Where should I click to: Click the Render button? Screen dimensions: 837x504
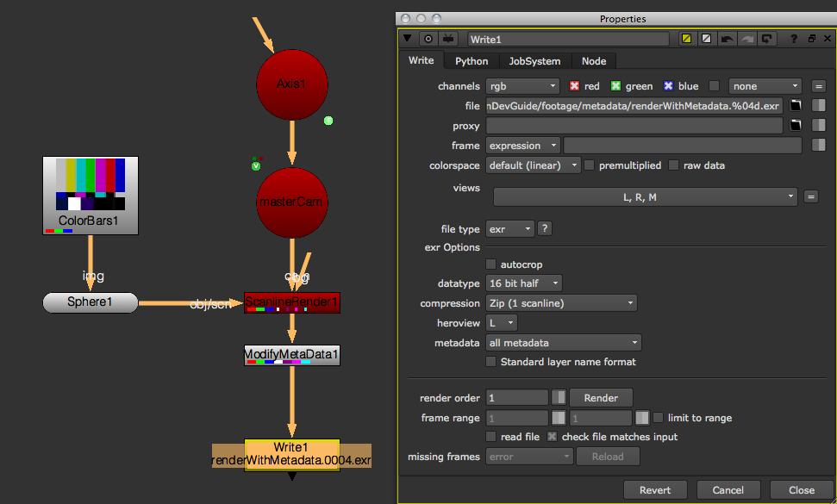pos(601,398)
